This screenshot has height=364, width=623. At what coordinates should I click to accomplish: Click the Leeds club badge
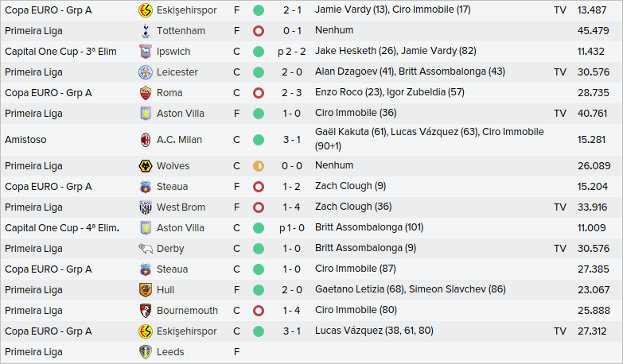click(145, 352)
